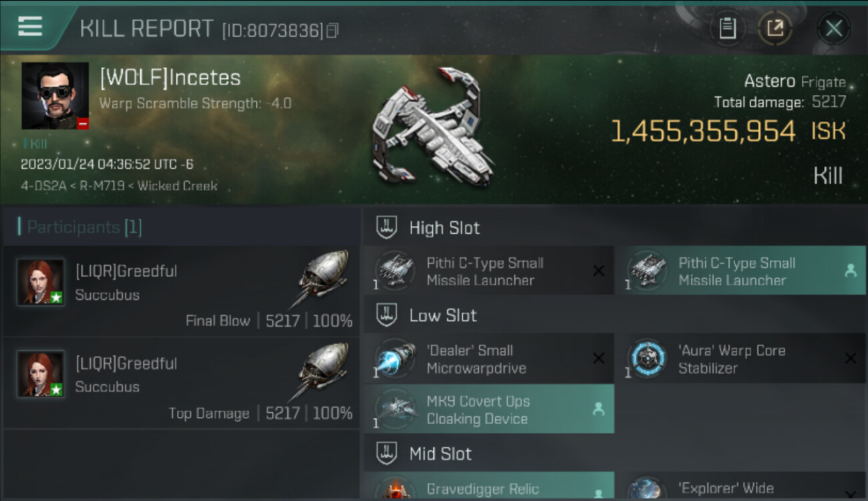Viewport: 868px width, 501px height.
Task: Open the hamburger menu
Action: [30, 27]
